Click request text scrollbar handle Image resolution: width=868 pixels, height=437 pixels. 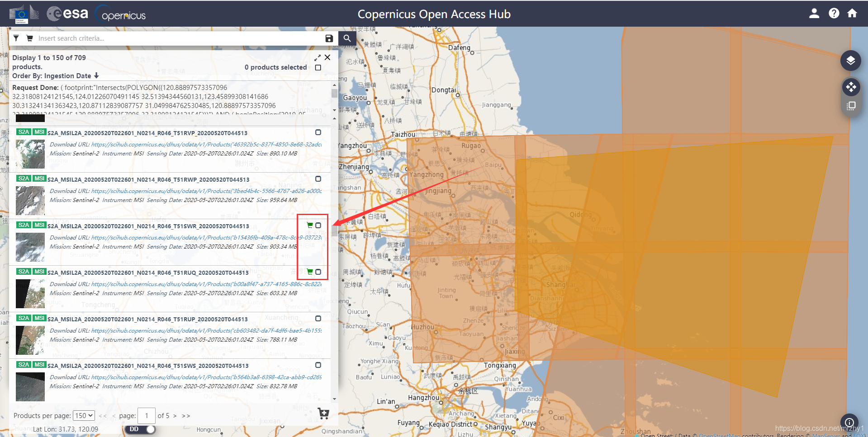coord(334,93)
